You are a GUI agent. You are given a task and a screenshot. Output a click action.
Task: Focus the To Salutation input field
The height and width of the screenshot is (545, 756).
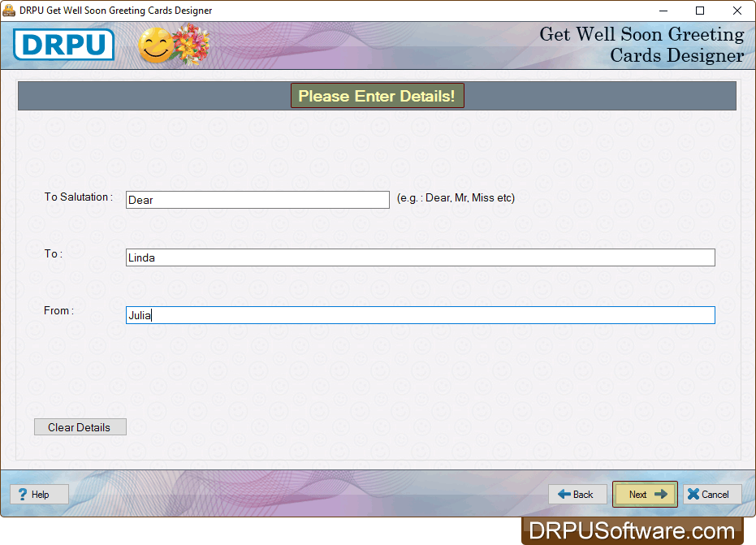257,200
